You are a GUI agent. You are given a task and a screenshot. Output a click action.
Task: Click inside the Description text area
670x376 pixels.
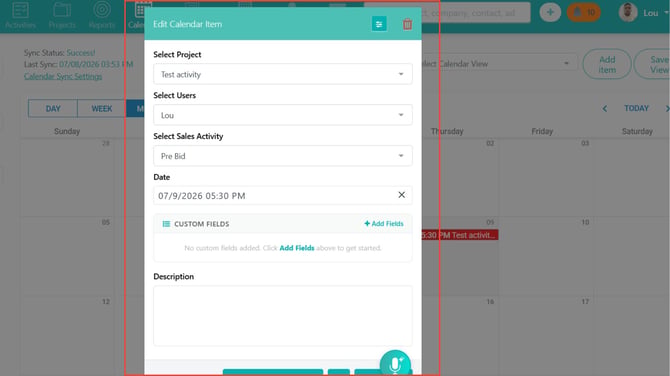point(282,316)
